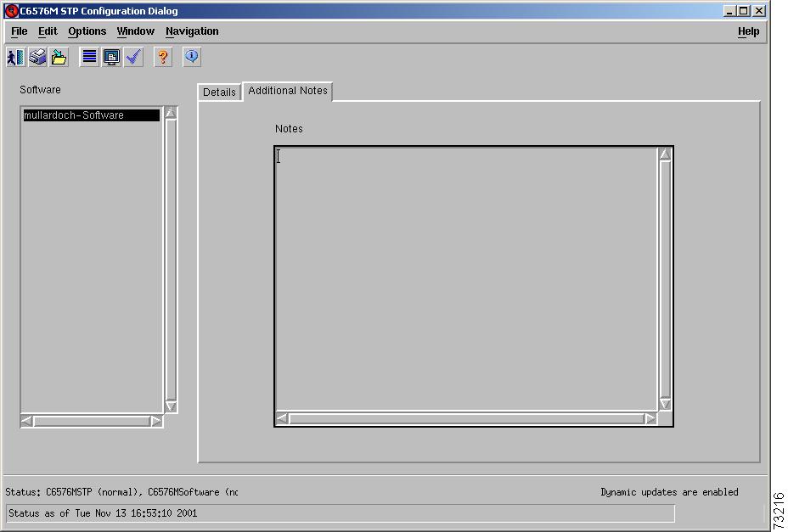Click the Software list up scroll arrow
This screenshot has height=532, width=788.
(171, 113)
